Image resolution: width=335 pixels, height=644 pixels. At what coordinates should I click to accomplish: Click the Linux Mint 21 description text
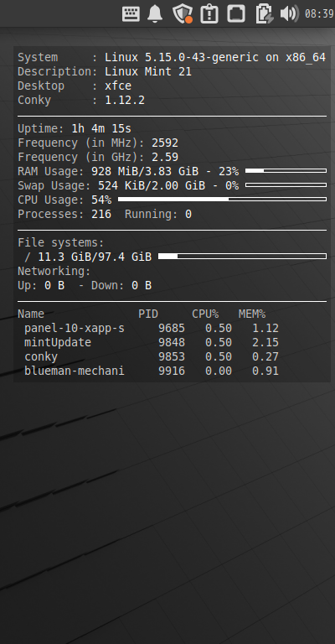148,71
